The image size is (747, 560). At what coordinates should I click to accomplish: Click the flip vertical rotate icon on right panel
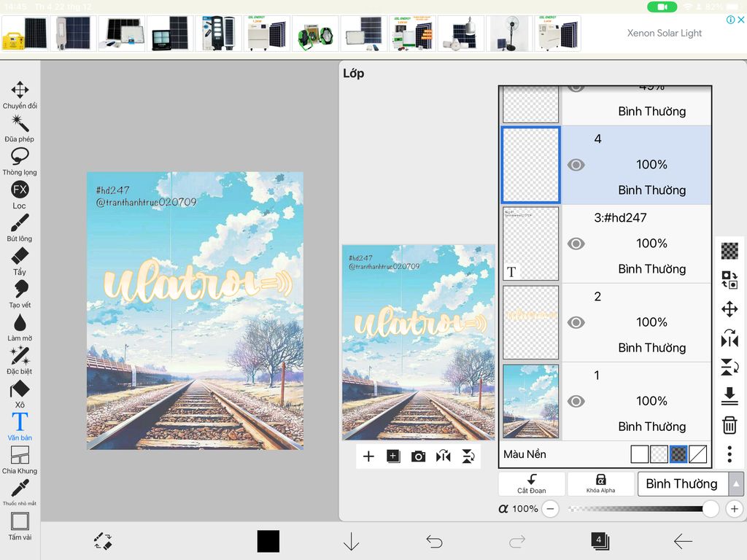point(729,367)
